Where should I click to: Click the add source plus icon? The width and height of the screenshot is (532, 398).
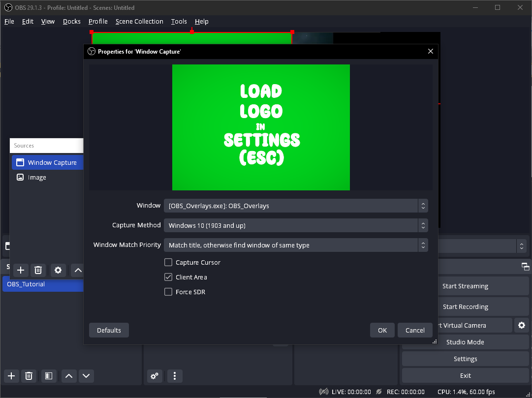[x=21, y=270]
